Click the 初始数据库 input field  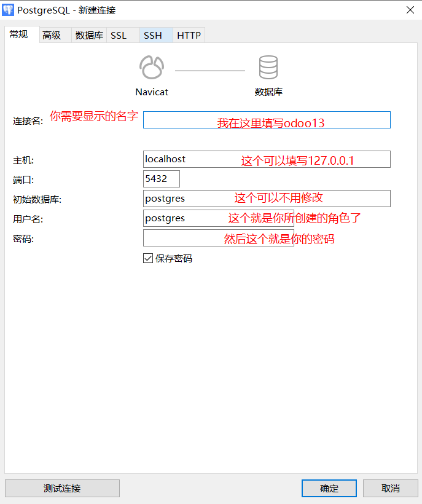pyautogui.click(x=267, y=199)
